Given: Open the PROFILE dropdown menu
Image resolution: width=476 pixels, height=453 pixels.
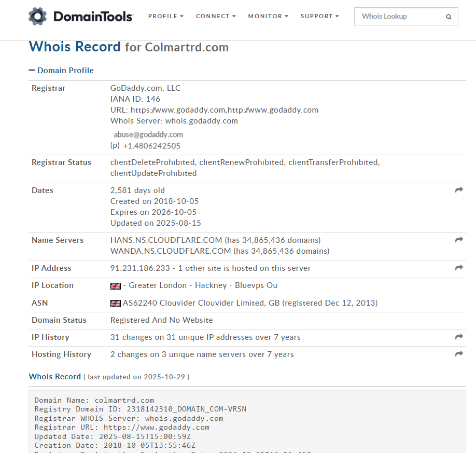Looking at the screenshot, I should 166,16.
